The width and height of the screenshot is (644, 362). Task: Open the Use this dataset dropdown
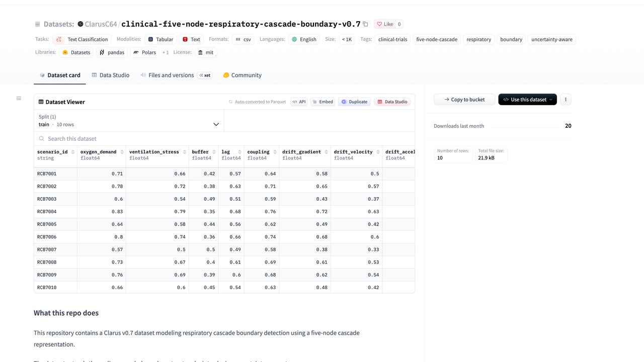click(527, 100)
